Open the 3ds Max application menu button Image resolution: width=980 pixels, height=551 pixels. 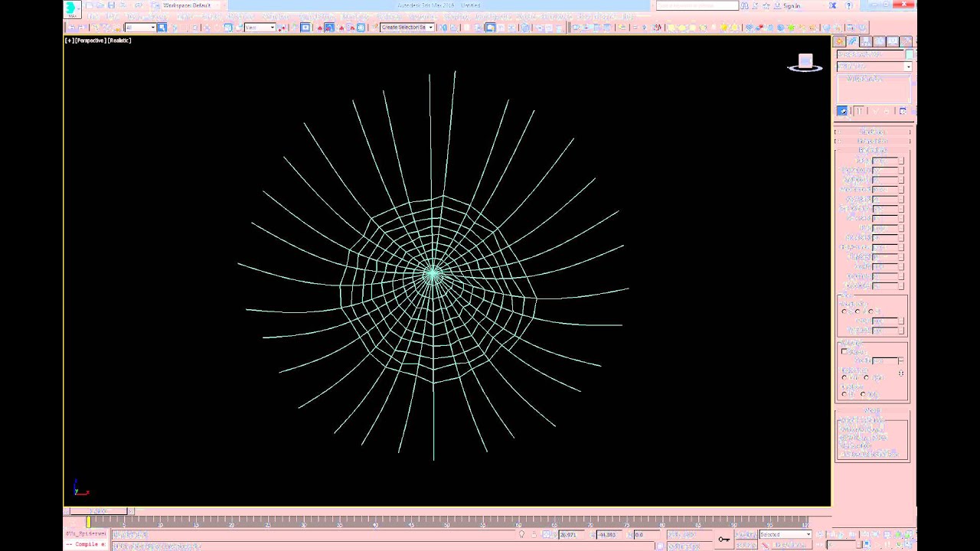tap(71, 9)
